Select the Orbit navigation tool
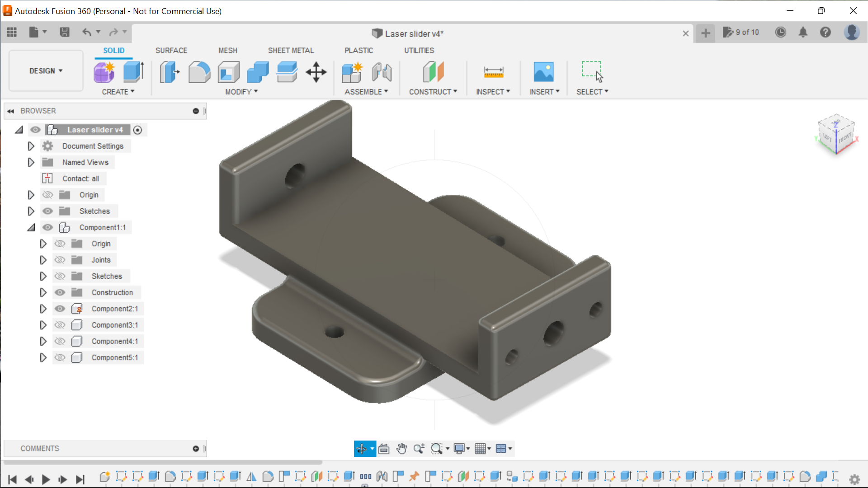The height and width of the screenshot is (488, 868). click(x=362, y=449)
